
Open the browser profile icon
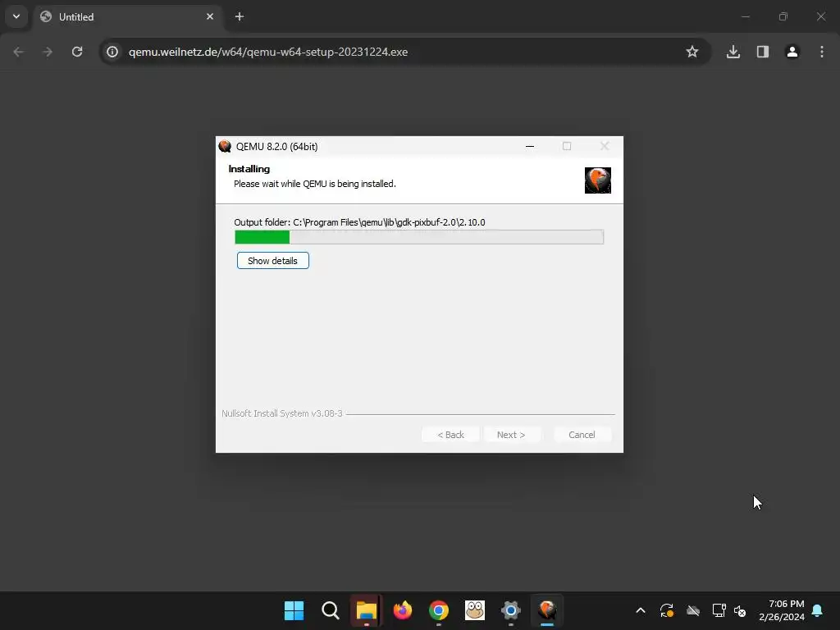pos(792,52)
